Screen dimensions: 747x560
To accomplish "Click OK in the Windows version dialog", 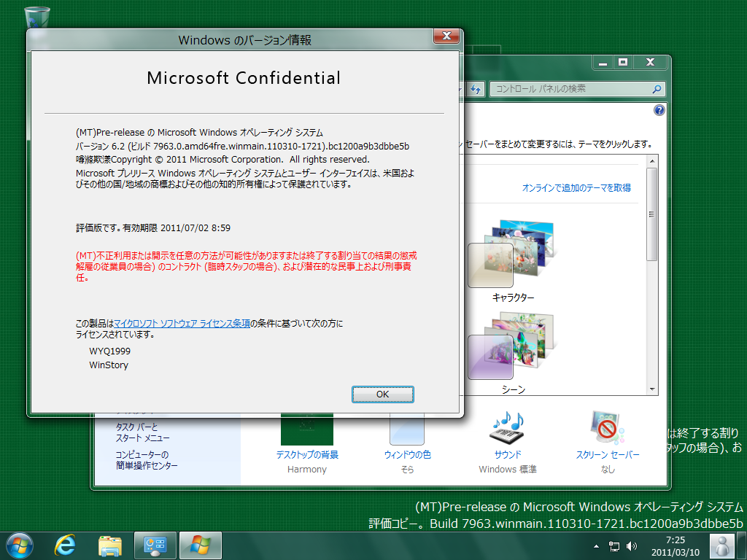I will point(382,394).
